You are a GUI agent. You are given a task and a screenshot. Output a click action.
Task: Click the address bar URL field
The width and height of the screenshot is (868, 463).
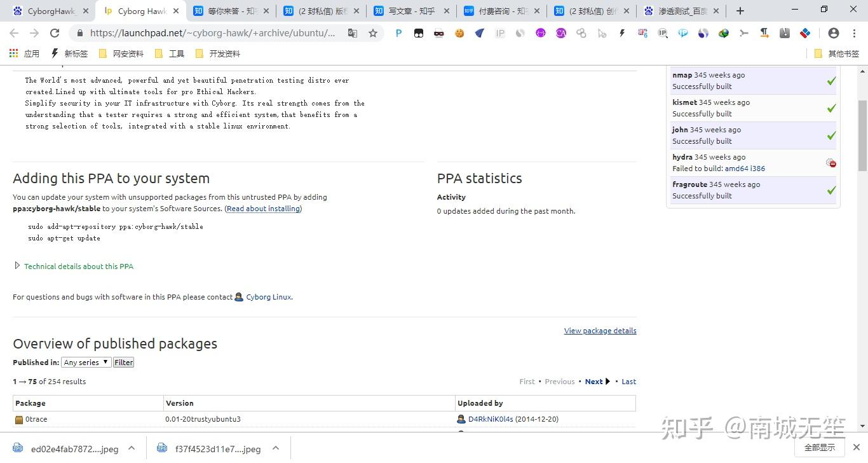(x=212, y=33)
